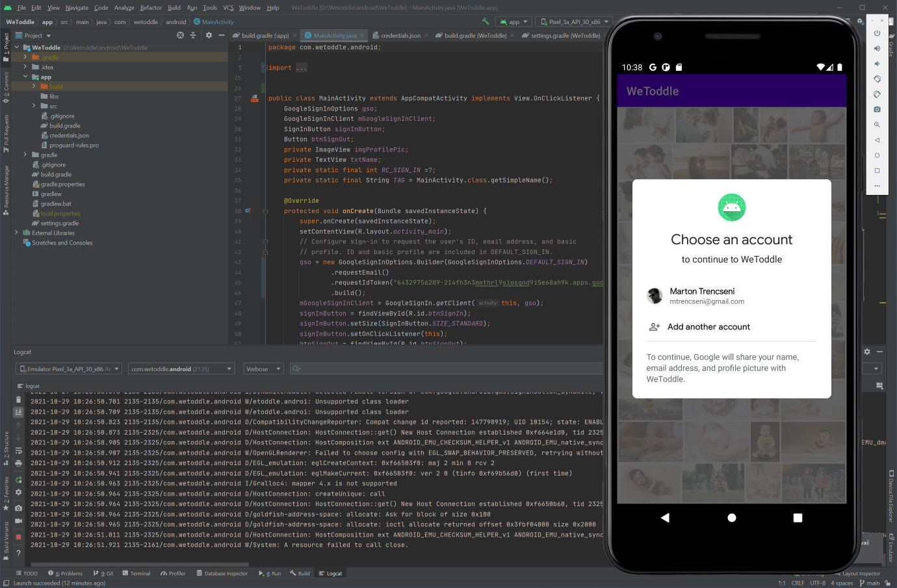Click the emulator sidebar back triangle icon
897x588 pixels.
click(877, 140)
